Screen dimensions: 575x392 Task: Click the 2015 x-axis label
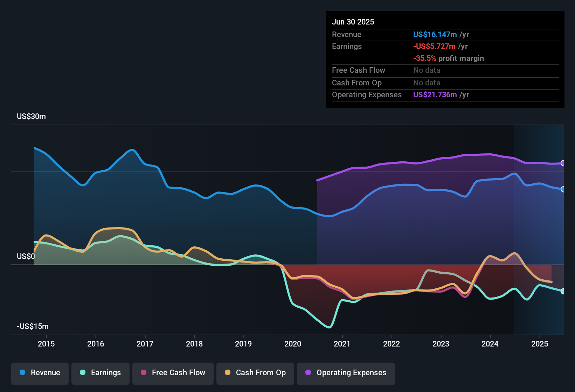coord(46,344)
